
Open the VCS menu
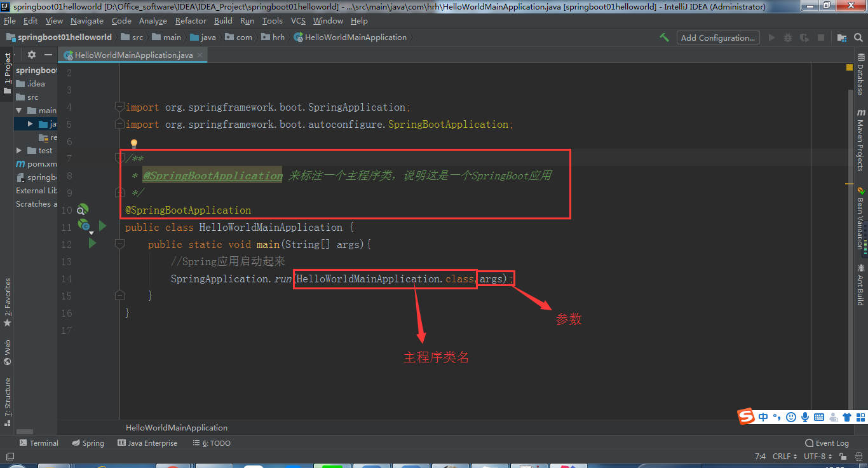[x=298, y=20]
